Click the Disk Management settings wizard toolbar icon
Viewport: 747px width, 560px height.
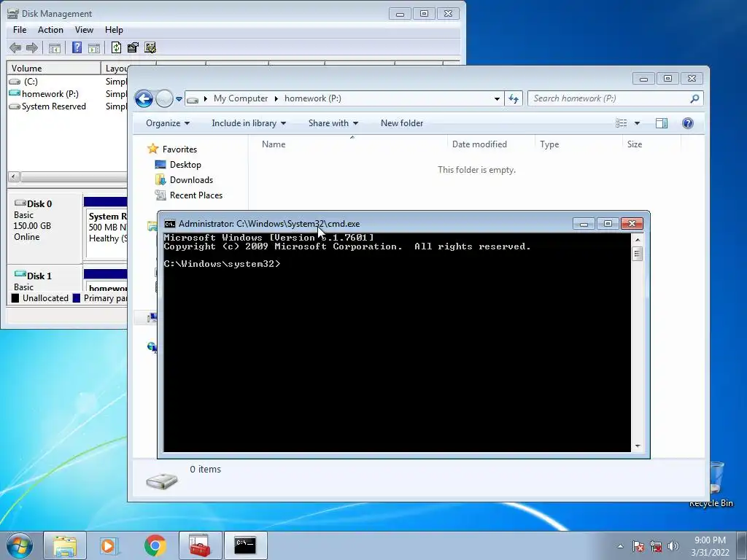point(150,47)
